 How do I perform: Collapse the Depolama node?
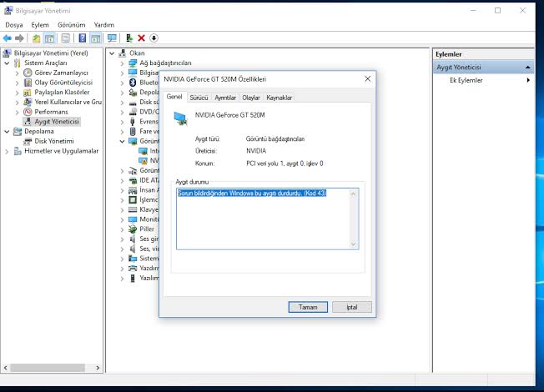coord(7,132)
